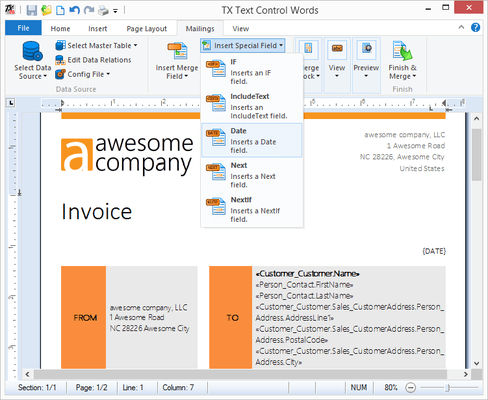Click the Print icon in title bar
This screenshot has height=400, width=488.
click(x=103, y=11)
